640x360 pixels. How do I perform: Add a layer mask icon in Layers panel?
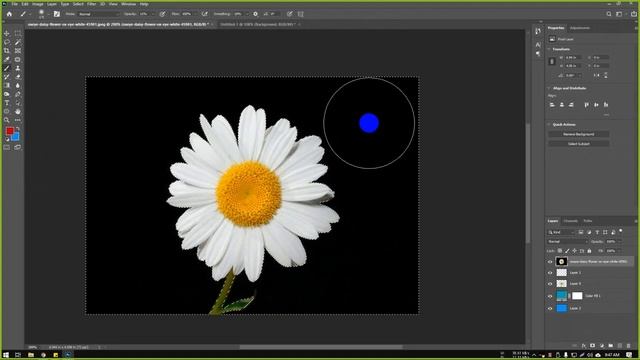(x=593, y=346)
